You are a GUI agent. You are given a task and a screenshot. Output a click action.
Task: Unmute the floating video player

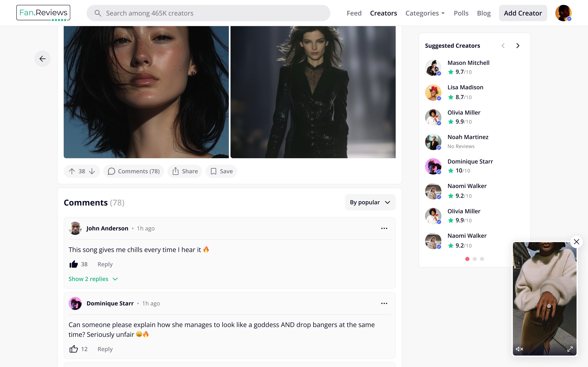520,349
